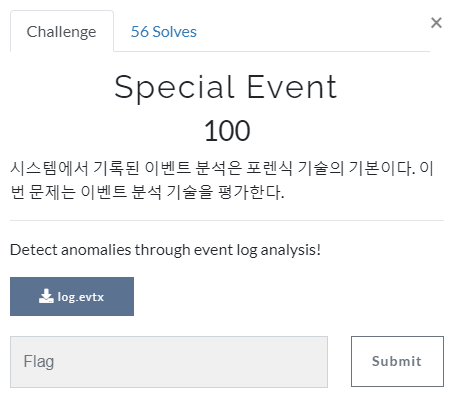Image resolution: width=450 pixels, height=397 pixels.
Task: Click the empty right side of the Flag box
Action: point(250,362)
